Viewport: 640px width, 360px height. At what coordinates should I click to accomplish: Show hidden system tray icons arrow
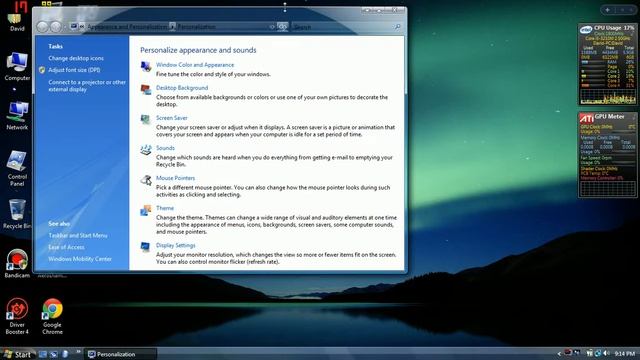pos(559,354)
